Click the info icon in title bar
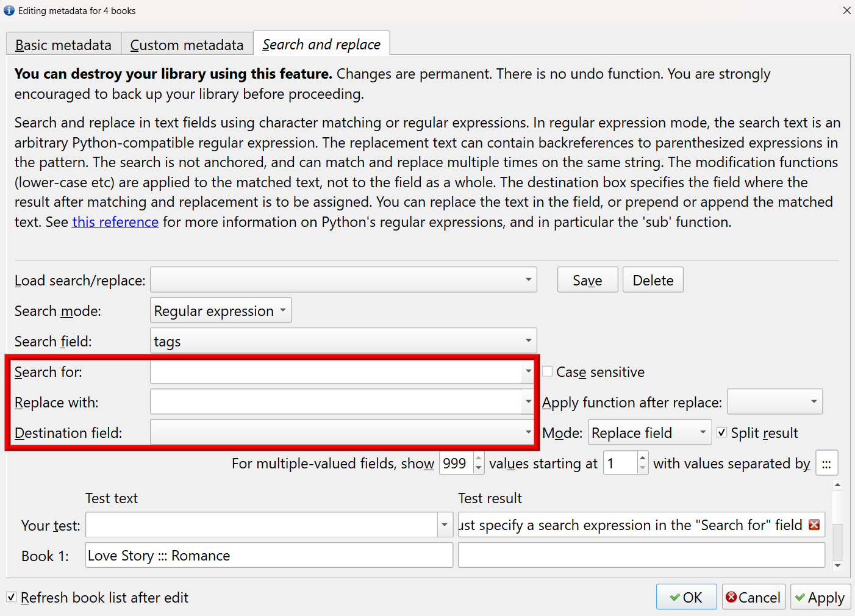The height and width of the screenshot is (616, 855). tap(9, 10)
